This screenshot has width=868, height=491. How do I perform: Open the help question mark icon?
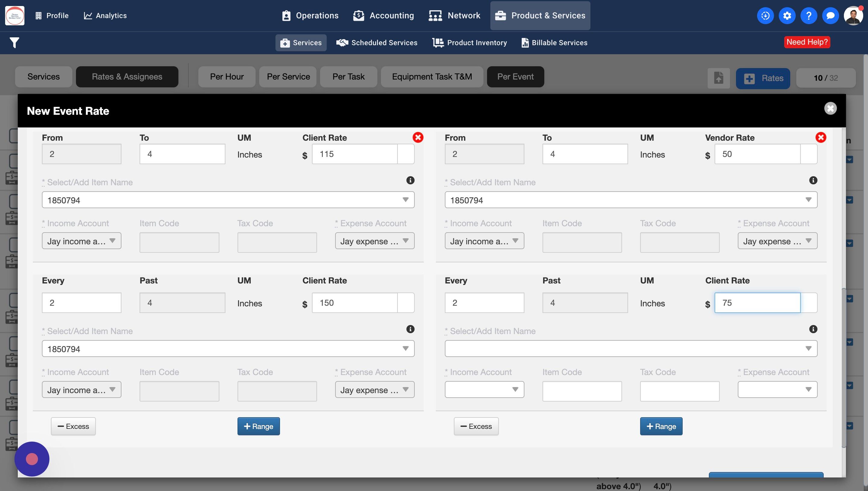coord(808,15)
